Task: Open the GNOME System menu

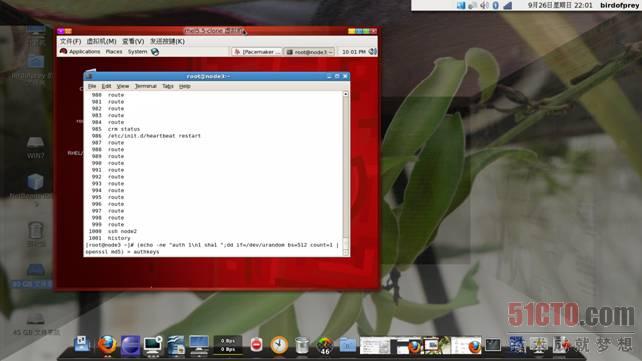Action: [x=137, y=52]
